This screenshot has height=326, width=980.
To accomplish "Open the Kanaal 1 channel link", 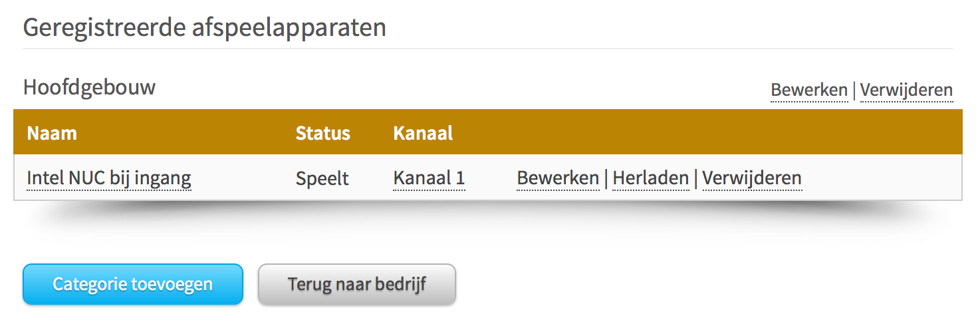I will tap(429, 178).
